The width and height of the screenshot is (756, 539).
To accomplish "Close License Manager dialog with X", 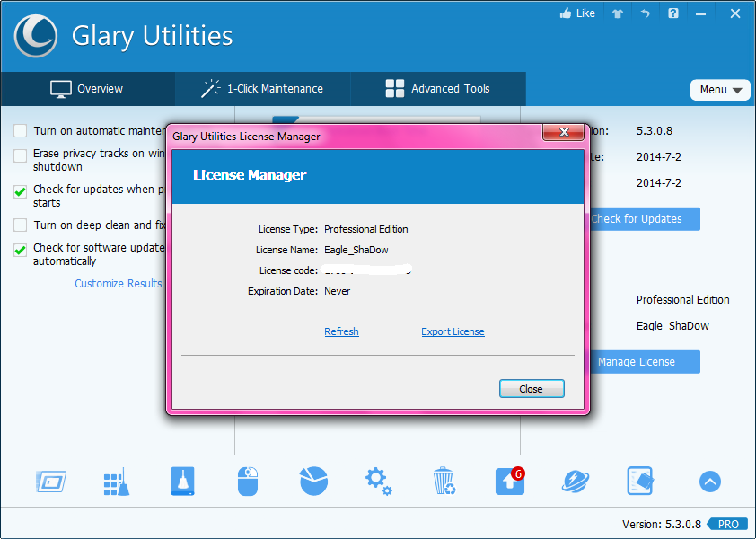I will click(x=564, y=132).
